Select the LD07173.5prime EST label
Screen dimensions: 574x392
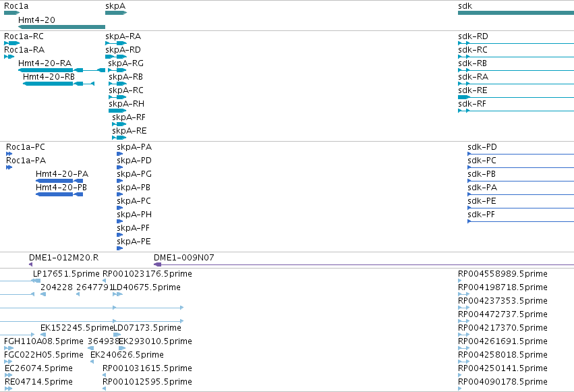point(148,328)
